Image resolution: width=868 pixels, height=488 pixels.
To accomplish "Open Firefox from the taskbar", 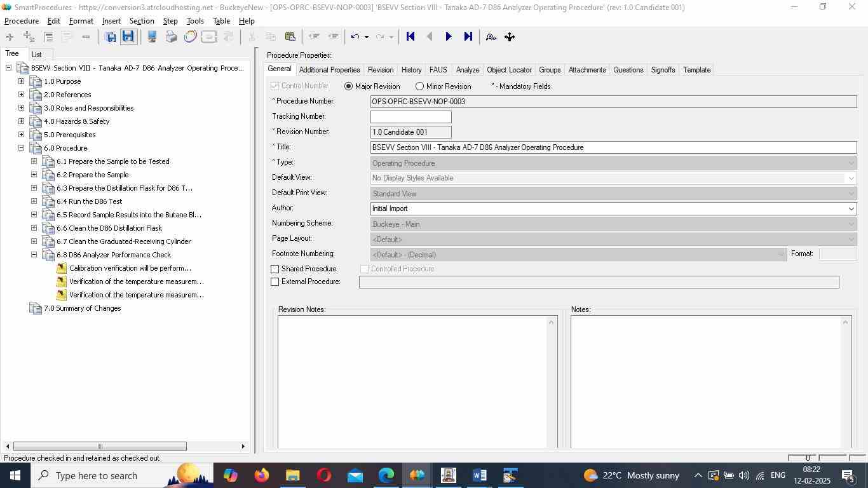I will [x=261, y=475].
